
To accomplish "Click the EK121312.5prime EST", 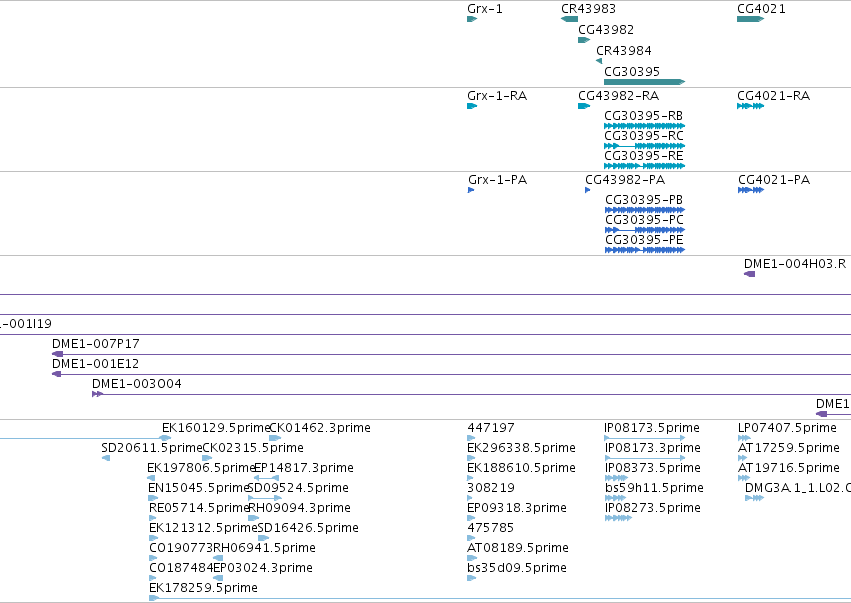I will 153,538.
